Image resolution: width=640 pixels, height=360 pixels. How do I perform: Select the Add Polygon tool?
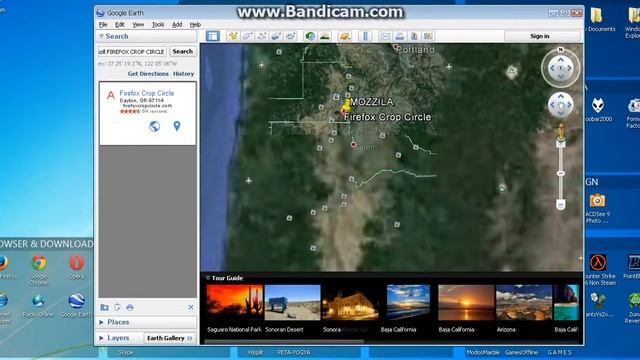tap(247, 36)
